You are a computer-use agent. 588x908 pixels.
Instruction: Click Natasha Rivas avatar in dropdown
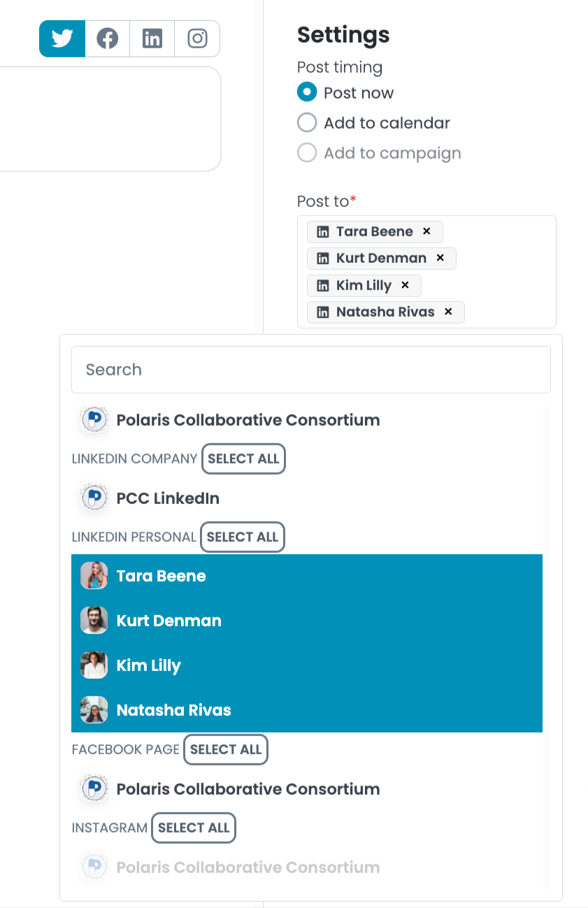94,710
